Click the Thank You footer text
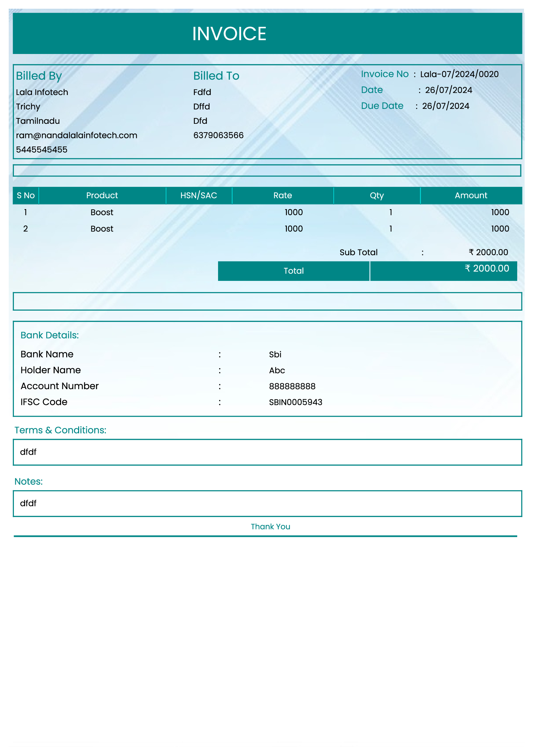534x756 pixels. coord(270,527)
